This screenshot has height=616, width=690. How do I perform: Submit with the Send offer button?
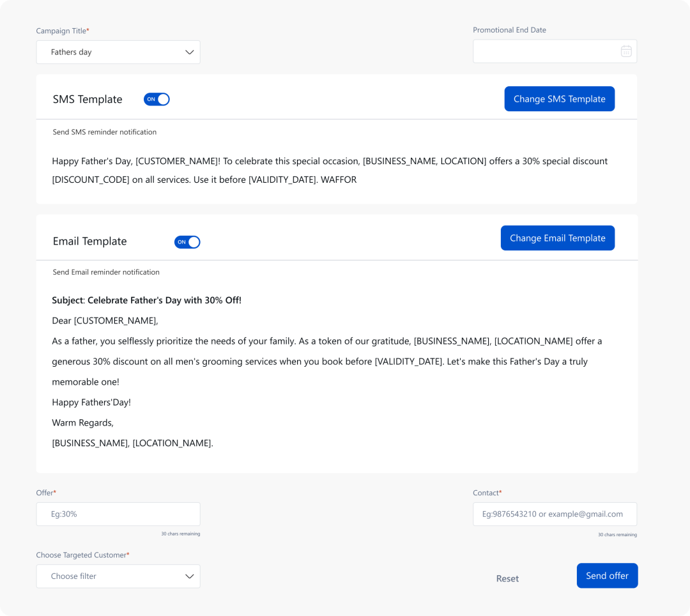click(x=607, y=576)
